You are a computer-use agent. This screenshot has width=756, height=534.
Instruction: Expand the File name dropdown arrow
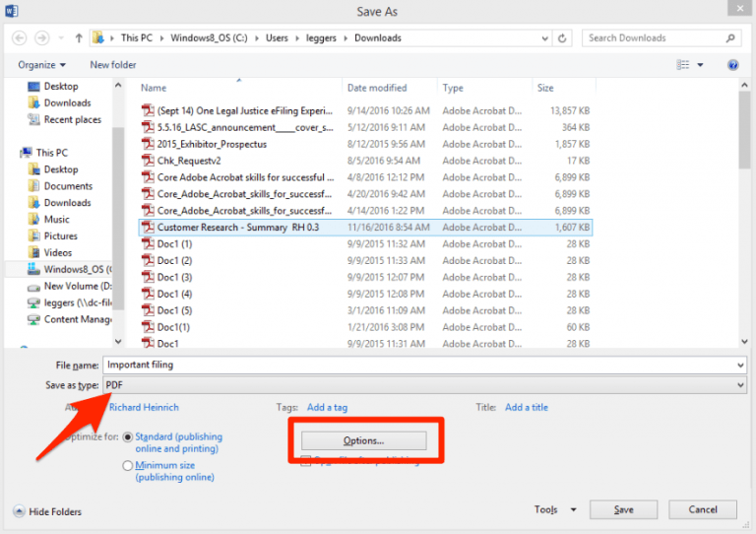(739, 366)
